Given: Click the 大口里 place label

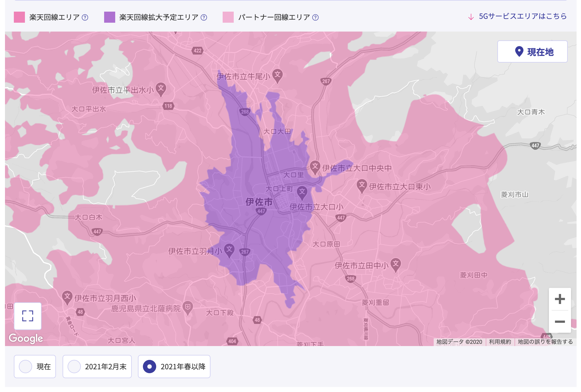Looking at the screenshot, I should point(294,175).
